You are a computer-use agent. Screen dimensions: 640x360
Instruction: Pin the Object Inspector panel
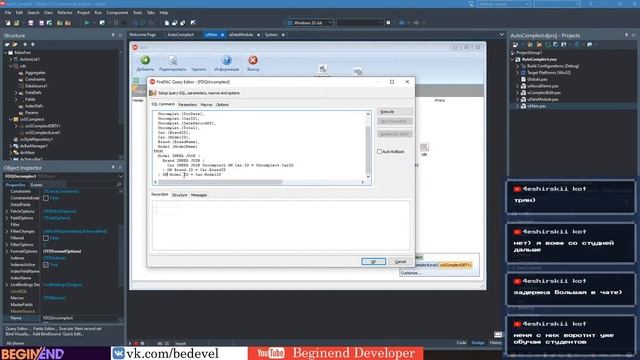[x=113, y=167]
